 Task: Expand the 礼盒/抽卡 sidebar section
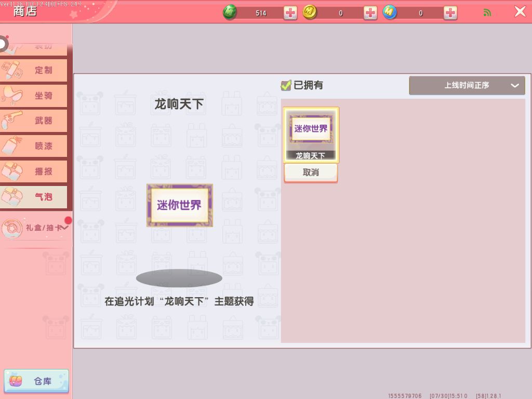35,228
